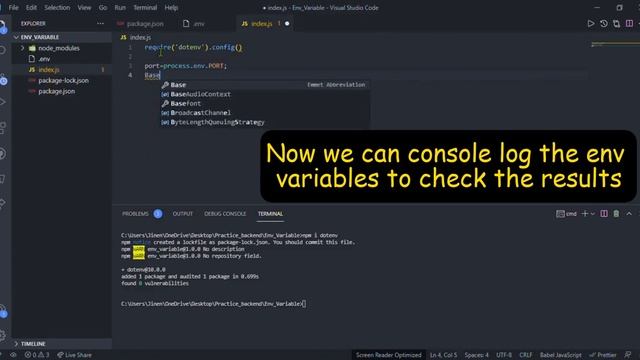Viewport: 640px width, 360px height.
Task: Maximize the panel with the chevron up
Action: coord(629,214)
